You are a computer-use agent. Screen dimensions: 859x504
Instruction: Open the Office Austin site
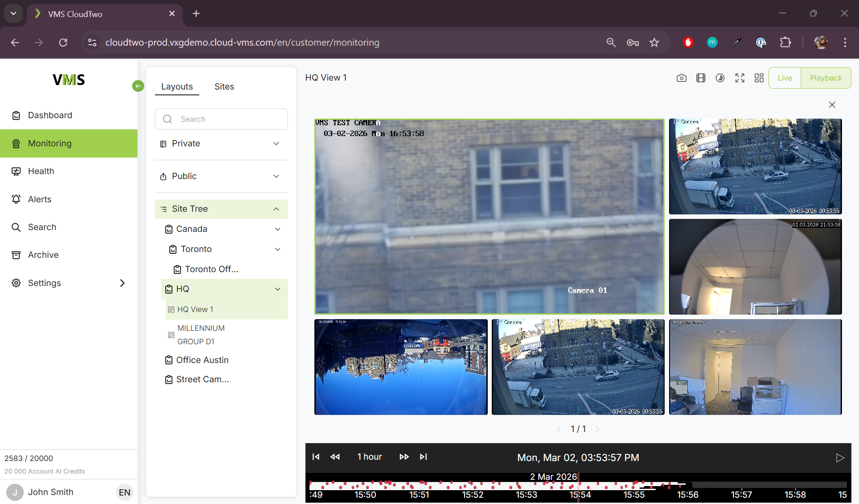(x=202, y=360)
